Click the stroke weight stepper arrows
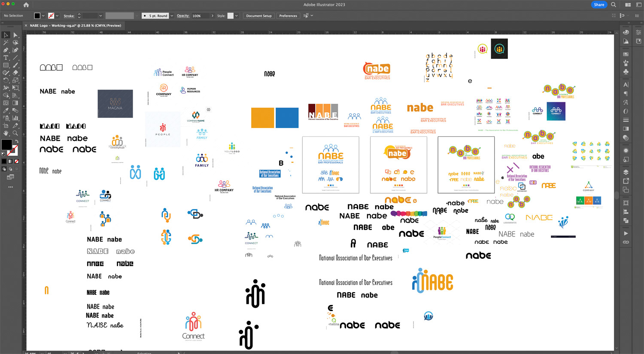 (x=79, y=16)
